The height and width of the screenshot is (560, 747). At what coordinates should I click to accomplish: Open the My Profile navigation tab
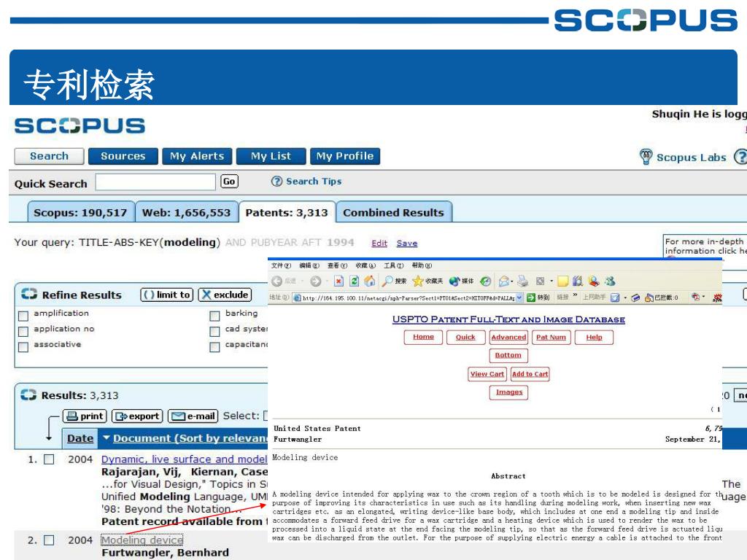345,156
